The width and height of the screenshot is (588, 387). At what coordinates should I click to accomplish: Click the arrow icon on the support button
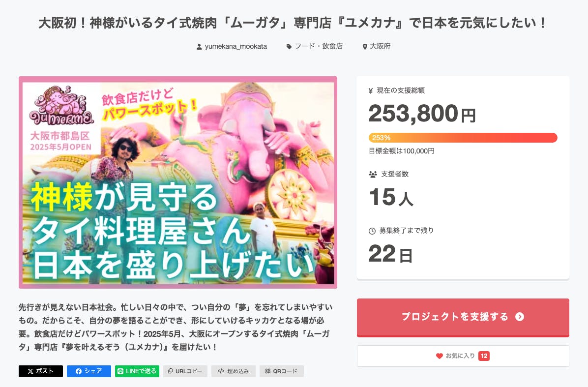click(520, 317)
